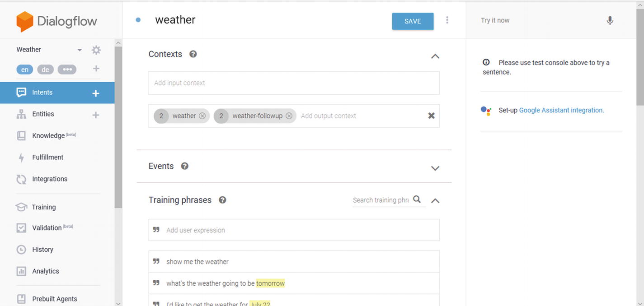Open agent settings gear icon

96,50
